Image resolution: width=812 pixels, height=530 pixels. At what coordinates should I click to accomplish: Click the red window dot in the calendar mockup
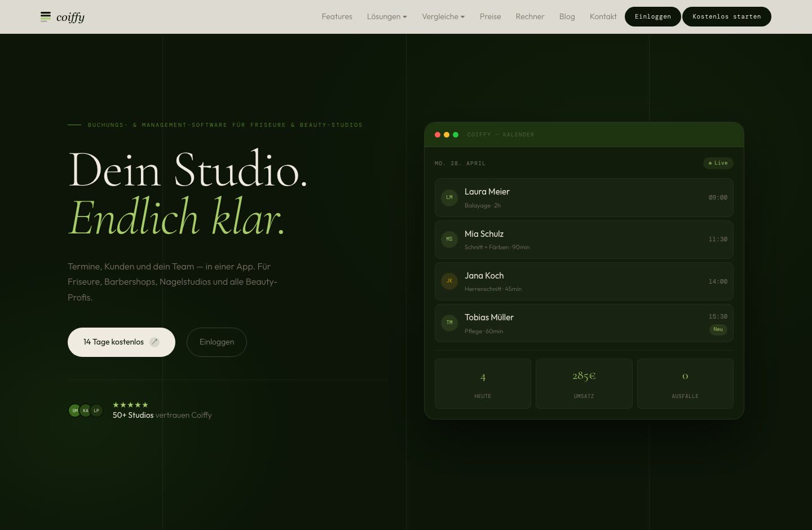coord(438,135)
